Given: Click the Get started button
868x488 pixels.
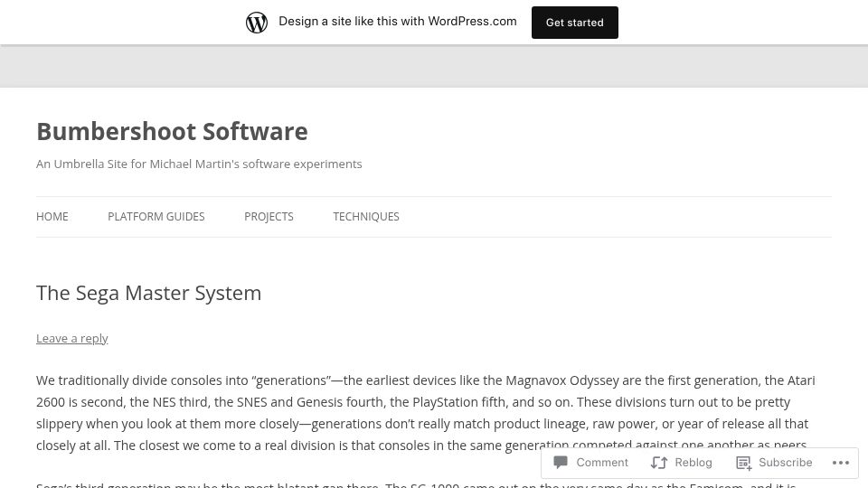Looking at the screenshot, I should click(575, 23).
